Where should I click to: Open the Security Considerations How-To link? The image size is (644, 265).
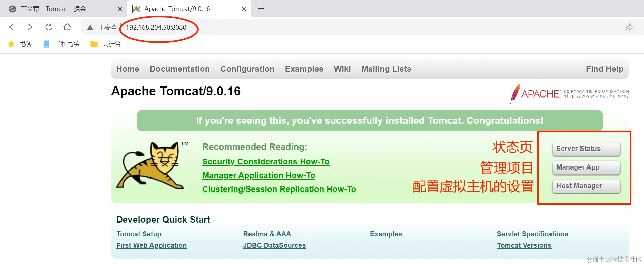266,162
